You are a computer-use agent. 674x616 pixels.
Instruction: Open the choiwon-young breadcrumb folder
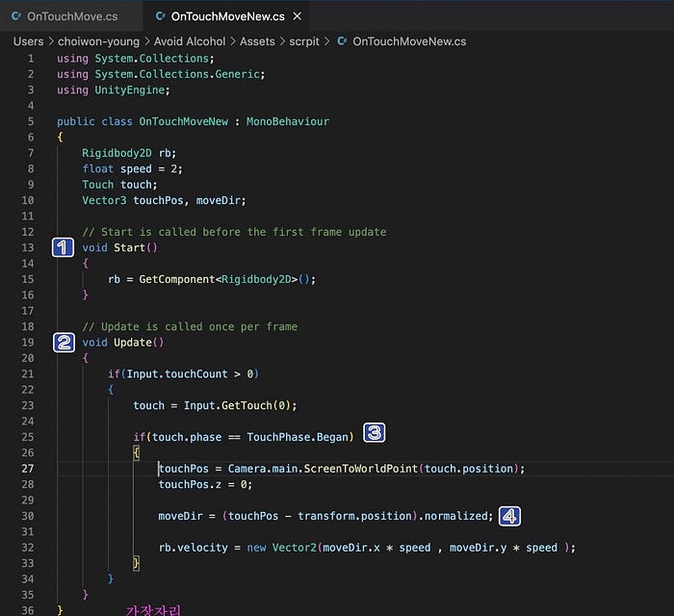pos(98,41)
